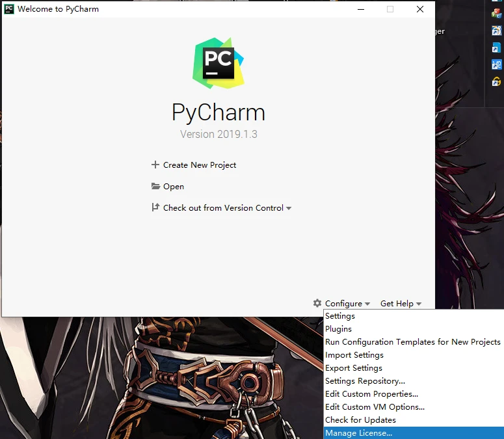Select Manage License... menu entry
The height and width of the screenshot is (439, 504).
[x=358, y=433]
